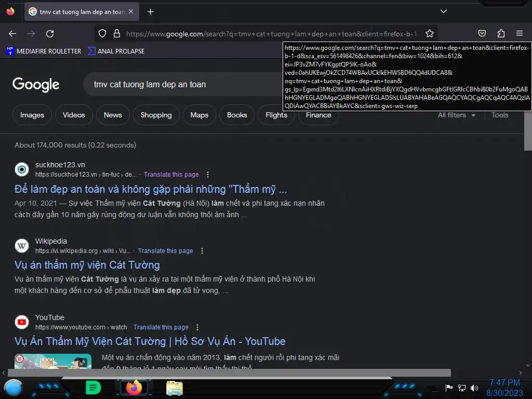Click the suckhoe123.vn site favicon
532x399 pixels.
22,169
